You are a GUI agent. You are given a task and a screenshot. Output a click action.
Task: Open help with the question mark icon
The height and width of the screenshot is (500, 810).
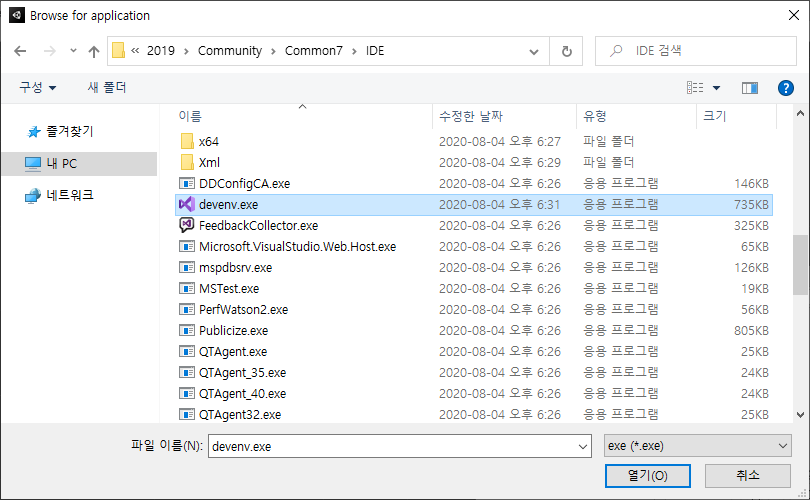tap(786, 88)
